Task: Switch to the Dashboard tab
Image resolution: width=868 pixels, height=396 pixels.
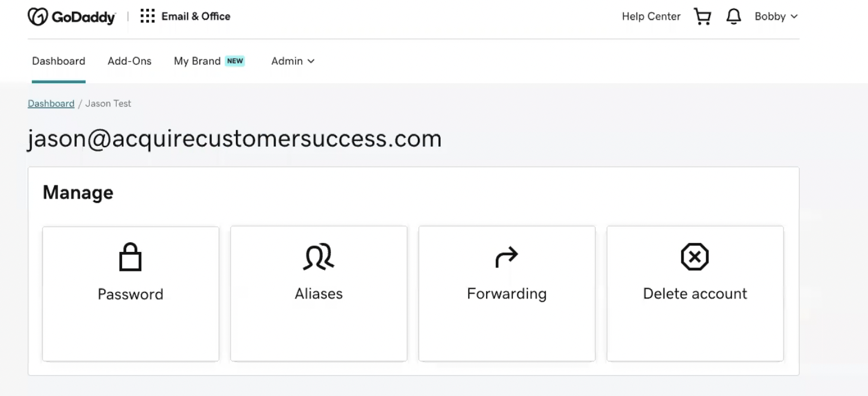Action: (59, 61)
